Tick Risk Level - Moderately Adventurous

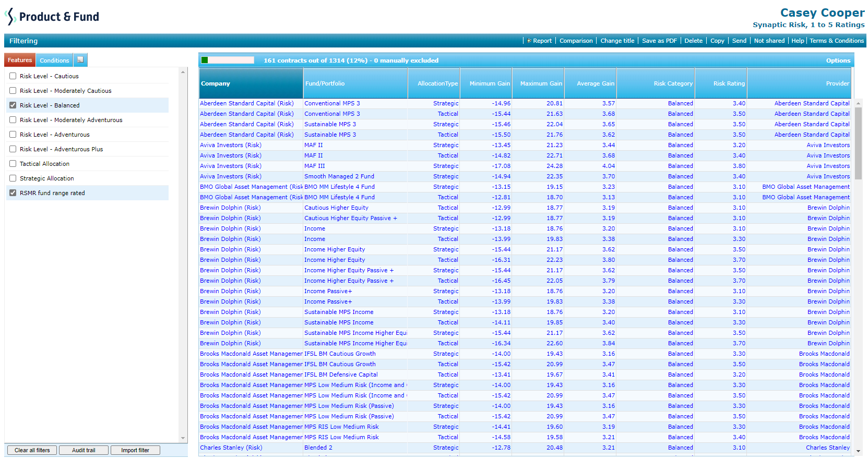pyautogui.click(x=13, y=119)
